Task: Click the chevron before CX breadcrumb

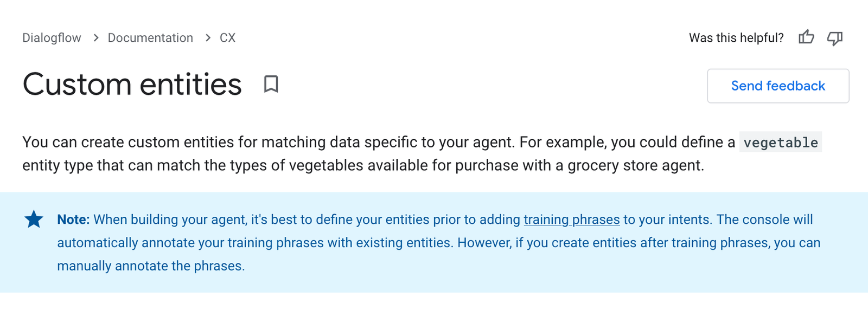Action: 208,38
